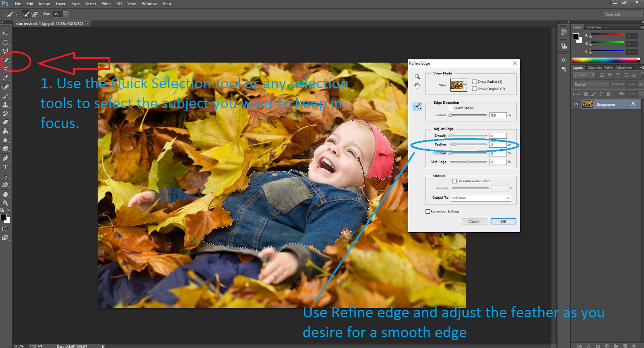
Task: Select the Clone Stamp tool
Action: coord(5,105)
